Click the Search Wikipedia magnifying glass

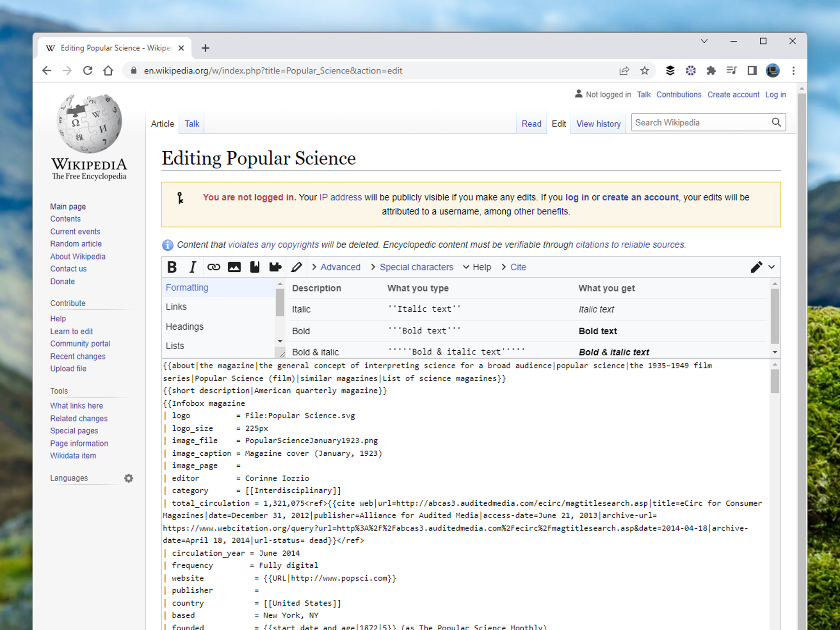pos(776,122)
